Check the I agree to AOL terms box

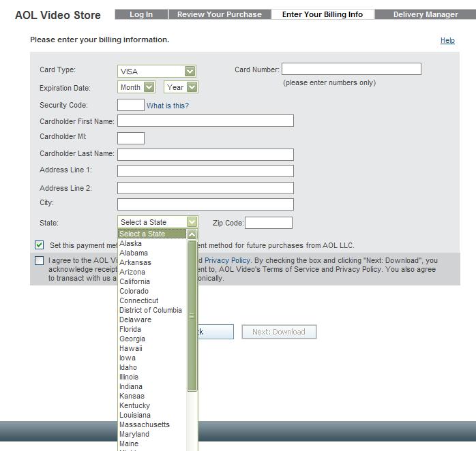coord(39,260)
